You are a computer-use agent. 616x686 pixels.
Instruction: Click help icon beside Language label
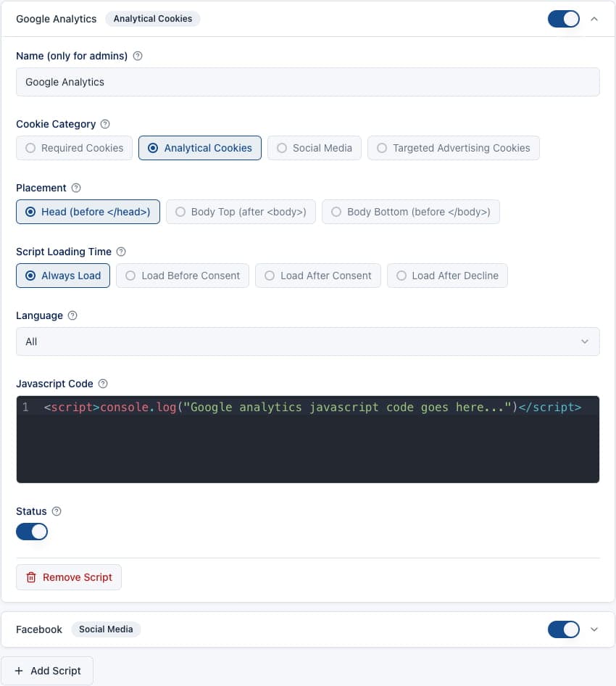pos(72,316)
